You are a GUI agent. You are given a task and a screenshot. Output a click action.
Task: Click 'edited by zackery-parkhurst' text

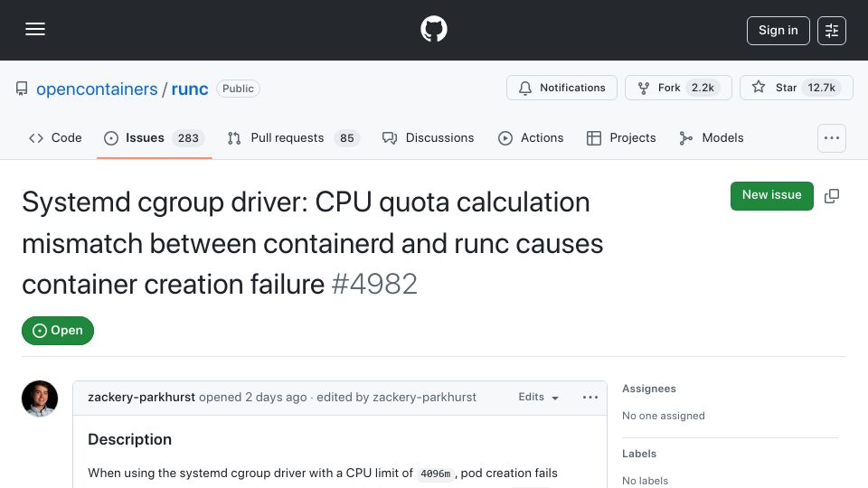pyautogui.click(x=396, y=398)
